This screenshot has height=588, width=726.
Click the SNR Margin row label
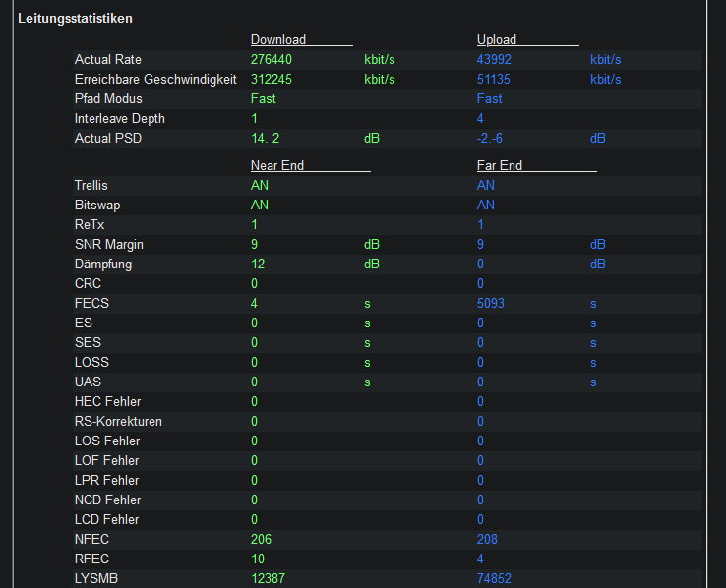tap(111, 245)
